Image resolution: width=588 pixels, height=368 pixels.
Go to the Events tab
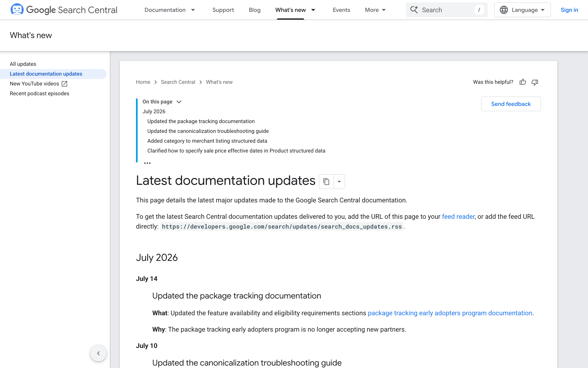[341, 10]
